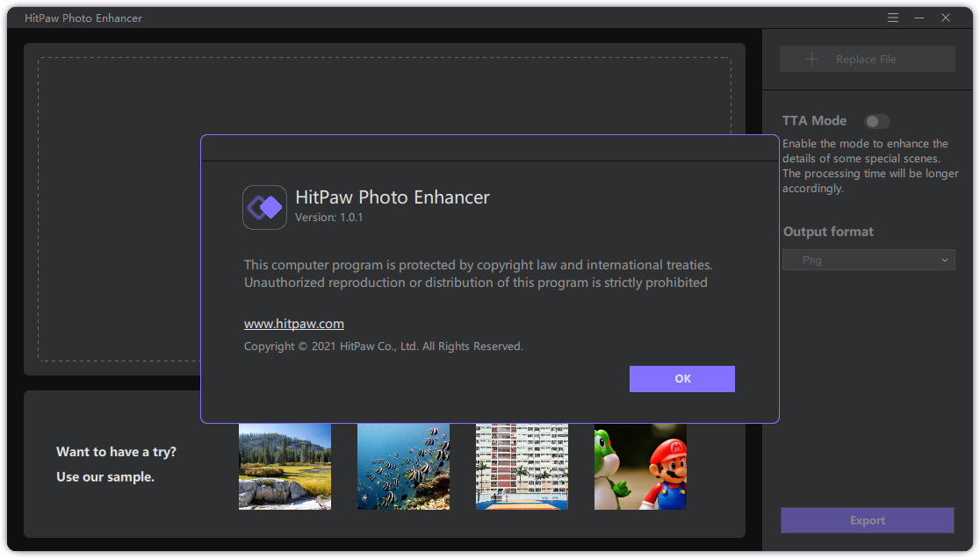The image size is (980, 558).
Task: Click the Replace File text label
Action: 866,60
